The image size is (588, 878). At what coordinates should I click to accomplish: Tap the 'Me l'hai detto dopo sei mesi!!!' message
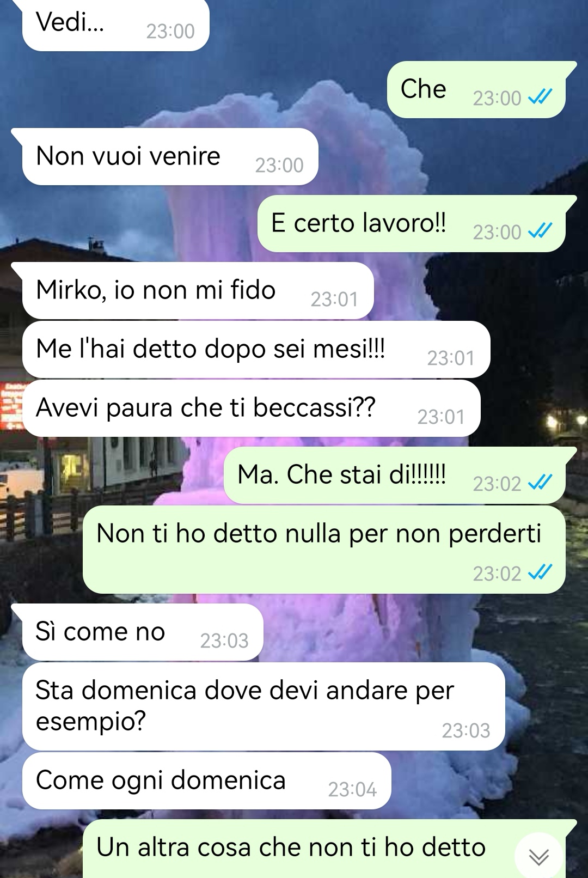(x=256, y=350)
